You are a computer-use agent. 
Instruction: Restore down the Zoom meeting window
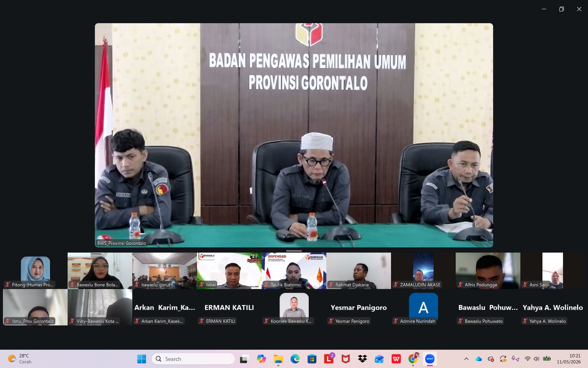[562, 9]
